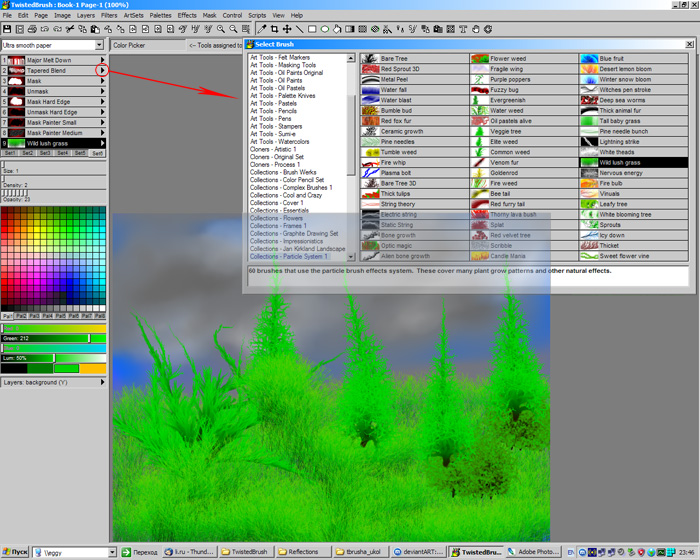Select the Crop tool

pyautogui.click(x=275, y=29)
